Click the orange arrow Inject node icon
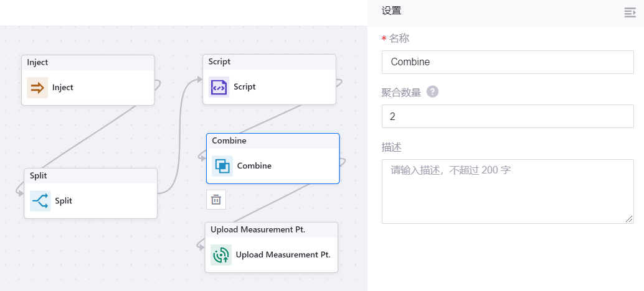The width and height of the screenshot is (644, 291). (x=37, y=88)
